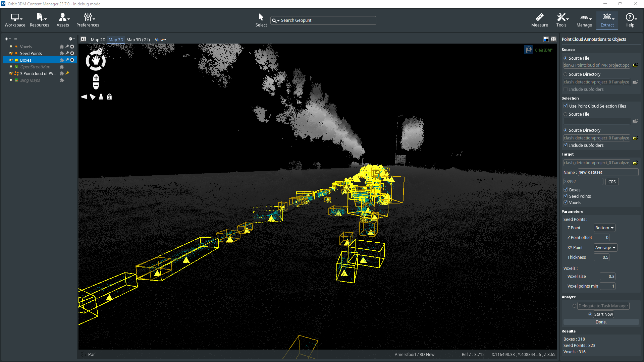Click the Seed Points orange color swatch

pyautogui.click(x=16, y=53)
